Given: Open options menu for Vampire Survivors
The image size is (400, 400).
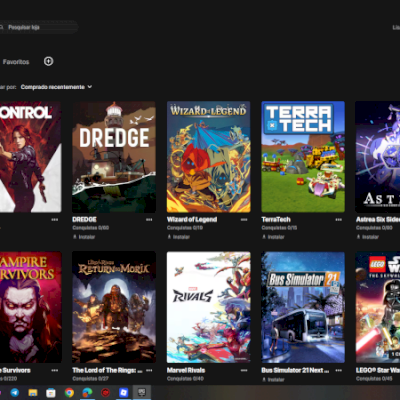Looking at the screenshot, I should (55, 370).
